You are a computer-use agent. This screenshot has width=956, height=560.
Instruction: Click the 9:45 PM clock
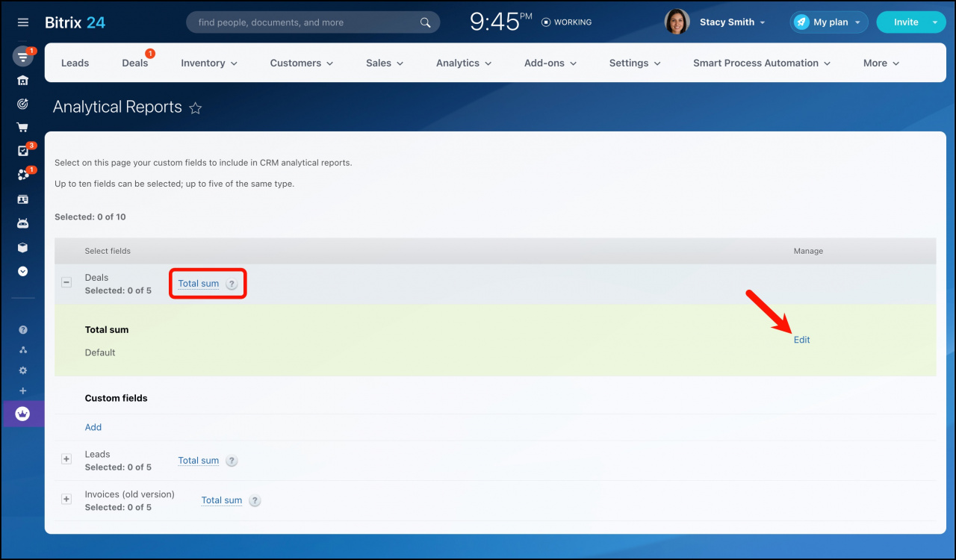point(500,22)
